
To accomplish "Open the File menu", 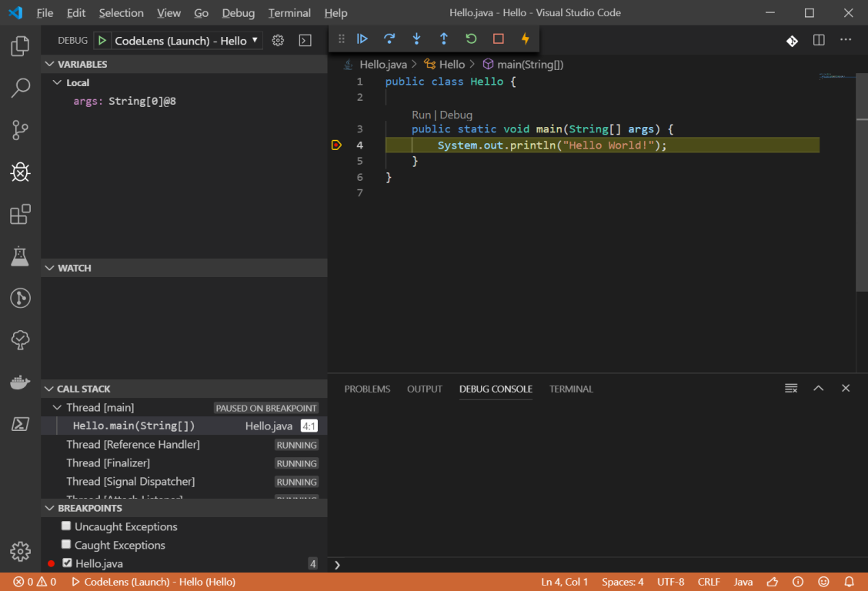I will tap(45, 13).
